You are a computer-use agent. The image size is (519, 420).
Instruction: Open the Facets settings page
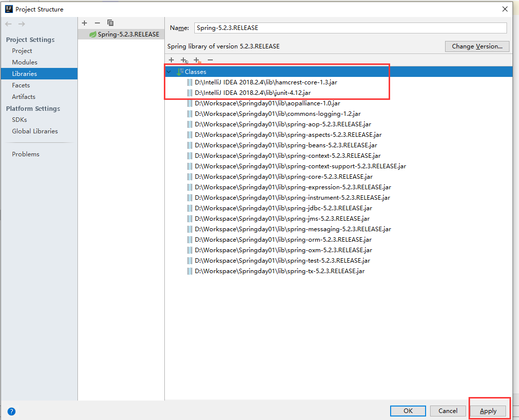21,85
